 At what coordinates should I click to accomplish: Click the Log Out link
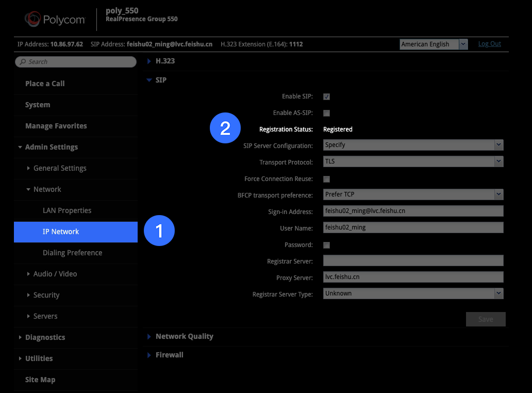489,44
